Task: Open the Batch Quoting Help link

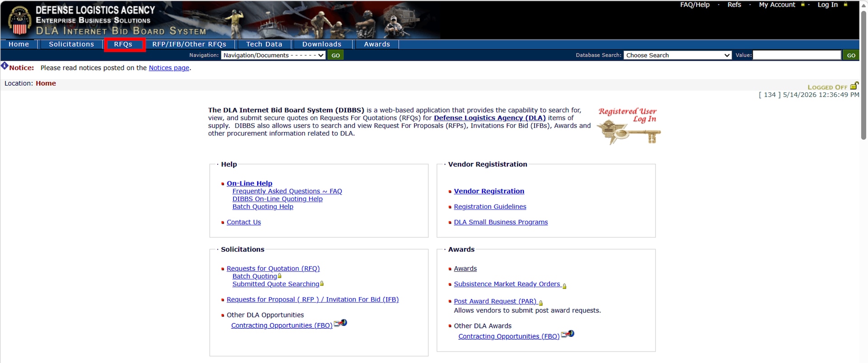Action: point(263,206)
